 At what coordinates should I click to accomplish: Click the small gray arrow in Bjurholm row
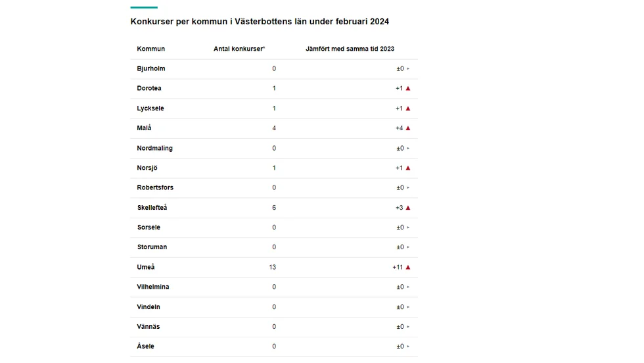point(408,68)
